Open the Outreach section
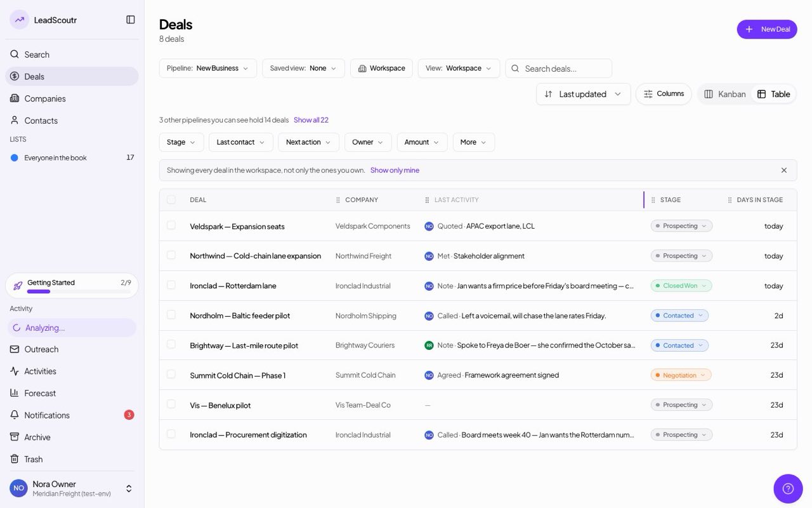This screenshot has width=812, height=508. (72, 349)
